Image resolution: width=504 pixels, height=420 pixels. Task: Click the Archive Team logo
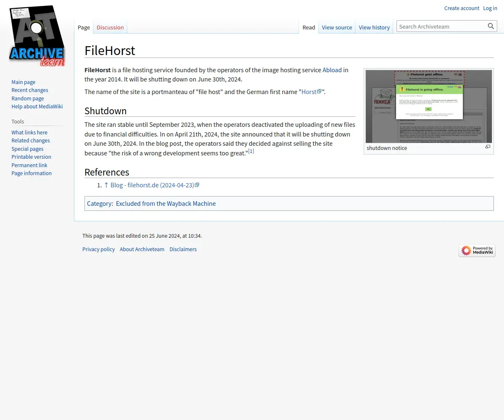point(37,35)
